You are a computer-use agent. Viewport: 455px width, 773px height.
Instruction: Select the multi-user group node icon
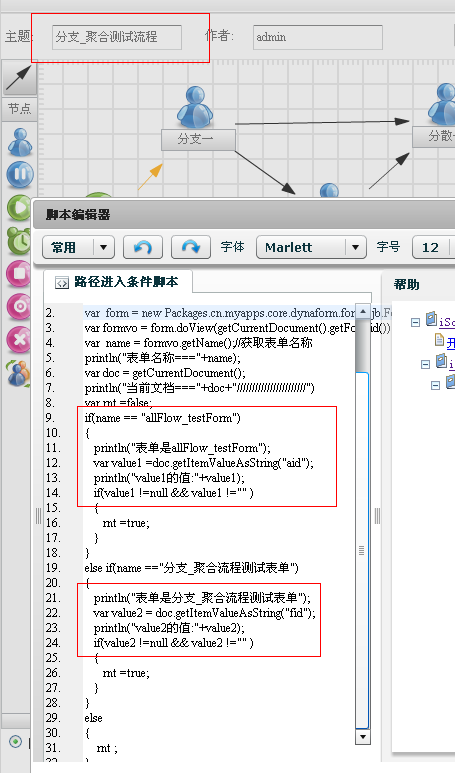tap(19, 373)
